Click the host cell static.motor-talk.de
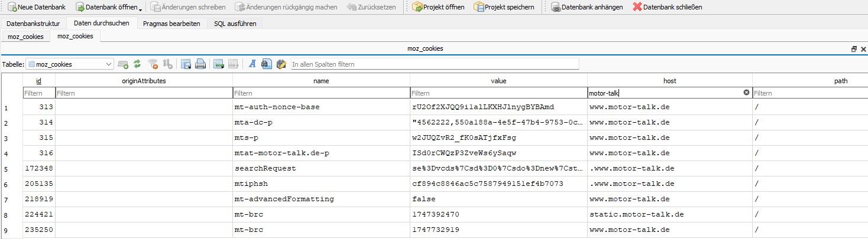 (x=670, y=215)
